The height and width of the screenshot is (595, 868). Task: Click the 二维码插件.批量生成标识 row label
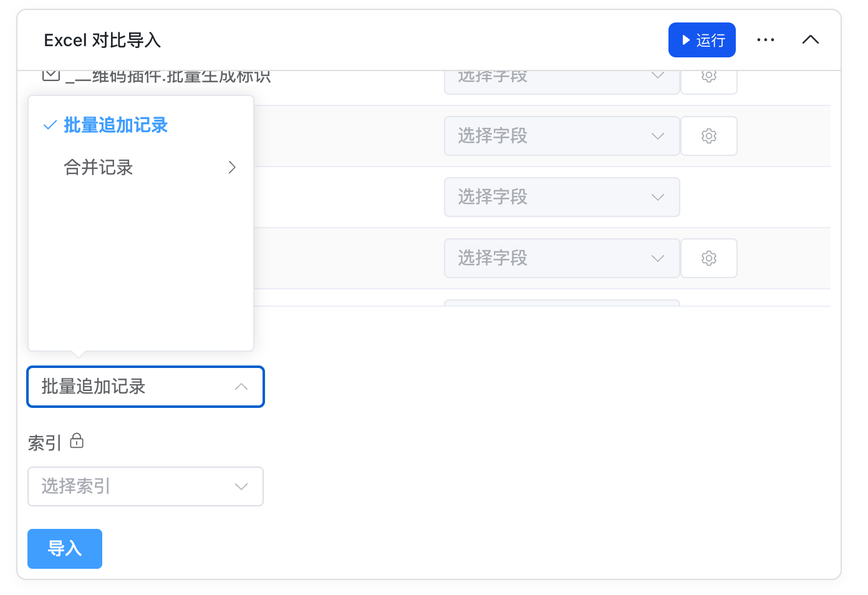coord(168,77)
